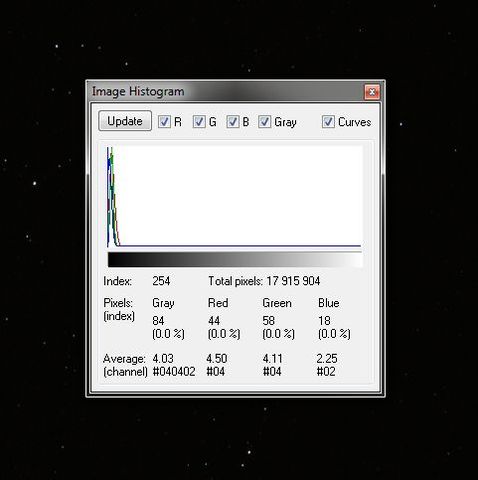The image size is (478, 480).
Task: Toggle the R channel checkbox
Action: [x=164, y=122]
